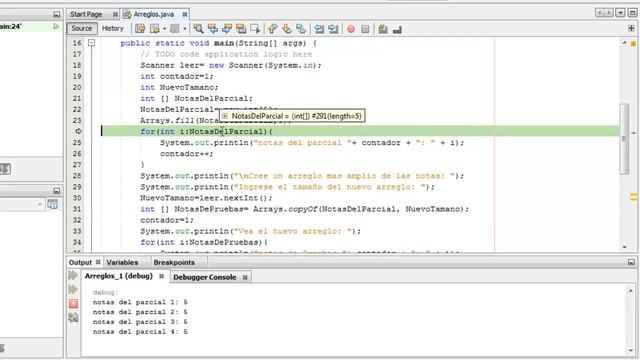The image size is (640, 360).
Task: Open the Back history dropdown arrow
Action: click(164, 29)
